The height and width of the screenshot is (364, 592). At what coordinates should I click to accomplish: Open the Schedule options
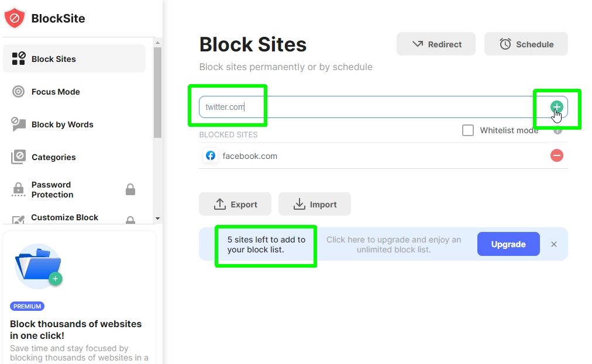(525, 44)
